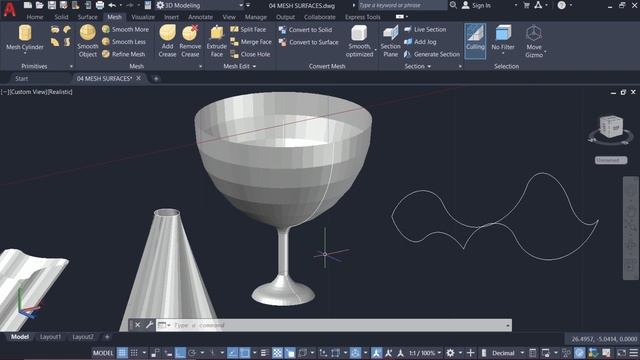Screen dimensions: 640x360
Task: Expand the Section panel
Action: (418, 66)
